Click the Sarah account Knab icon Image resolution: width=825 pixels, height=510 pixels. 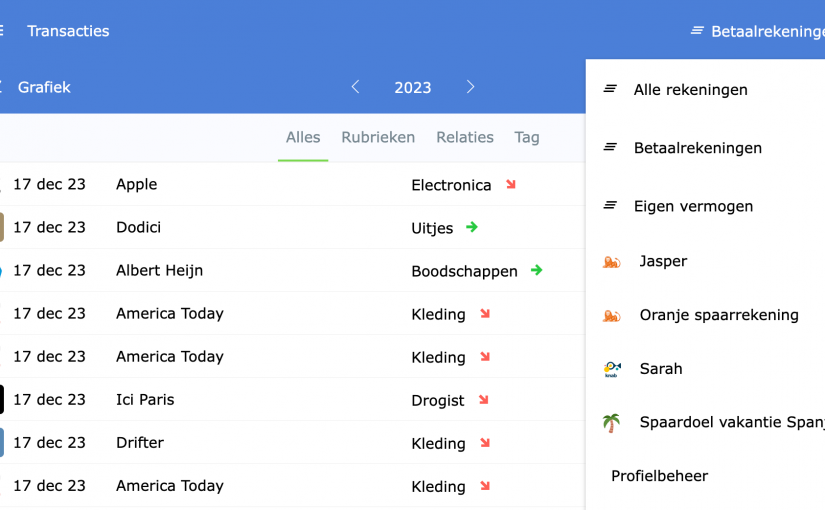pos(612,369)
